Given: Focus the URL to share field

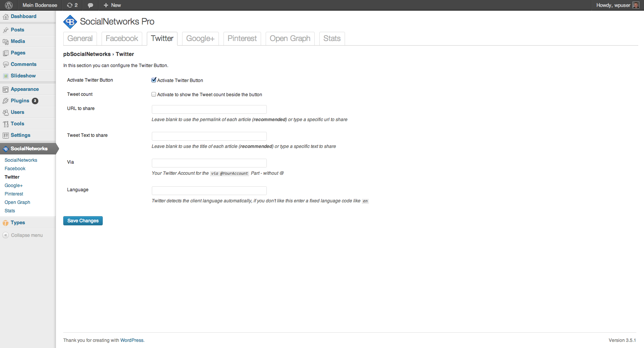Looking at the screenshot, I should (x=209, y=110).
